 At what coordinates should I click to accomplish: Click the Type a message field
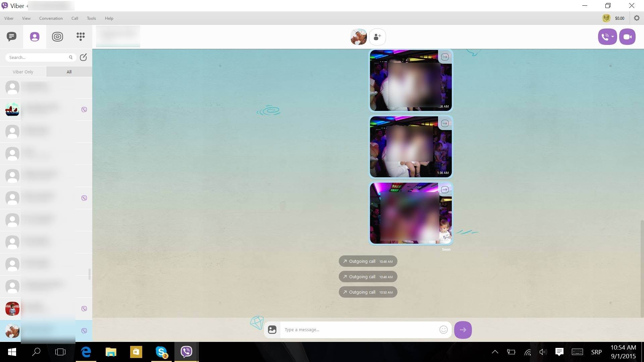[359, 330]
